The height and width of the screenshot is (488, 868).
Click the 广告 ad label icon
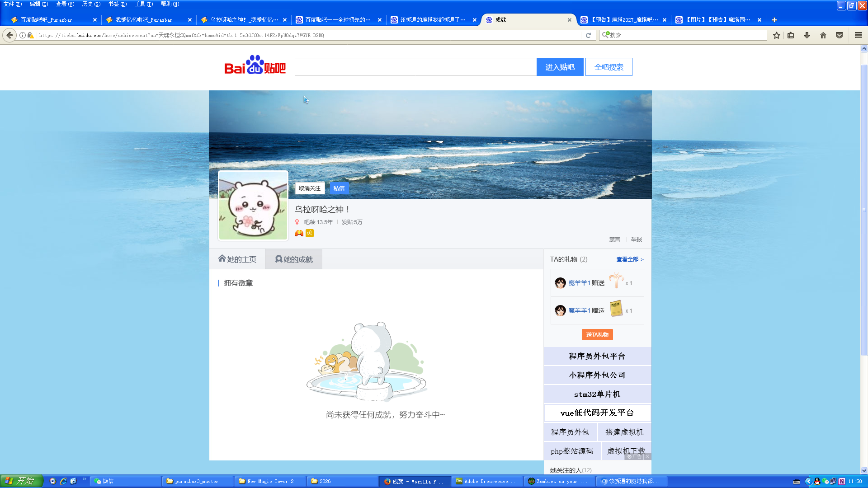pos(635,457)
